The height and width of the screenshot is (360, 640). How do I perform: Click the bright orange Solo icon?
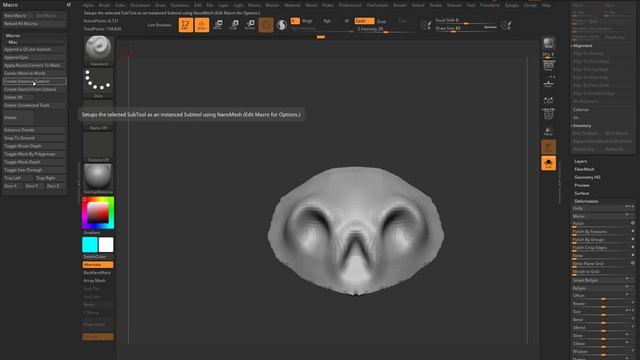click(x=549, y=163)
